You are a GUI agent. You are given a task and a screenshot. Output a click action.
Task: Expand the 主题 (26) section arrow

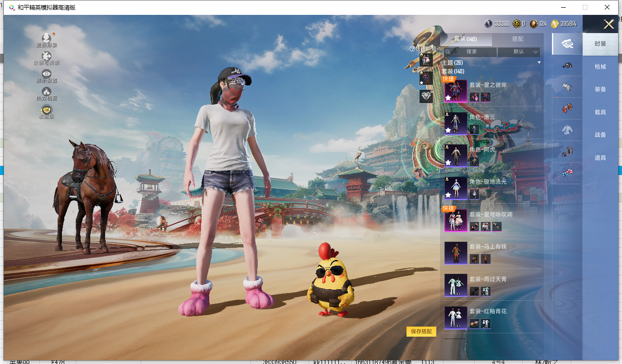pos(539,63)
